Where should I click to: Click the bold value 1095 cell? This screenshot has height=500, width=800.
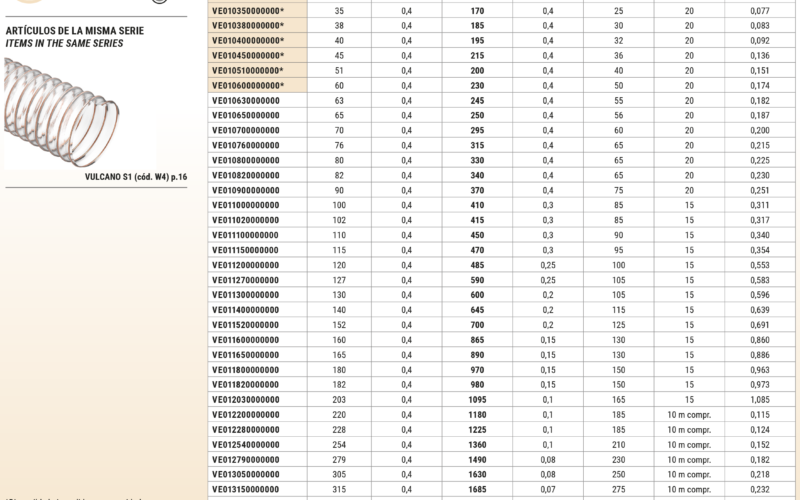pos(476,400)
